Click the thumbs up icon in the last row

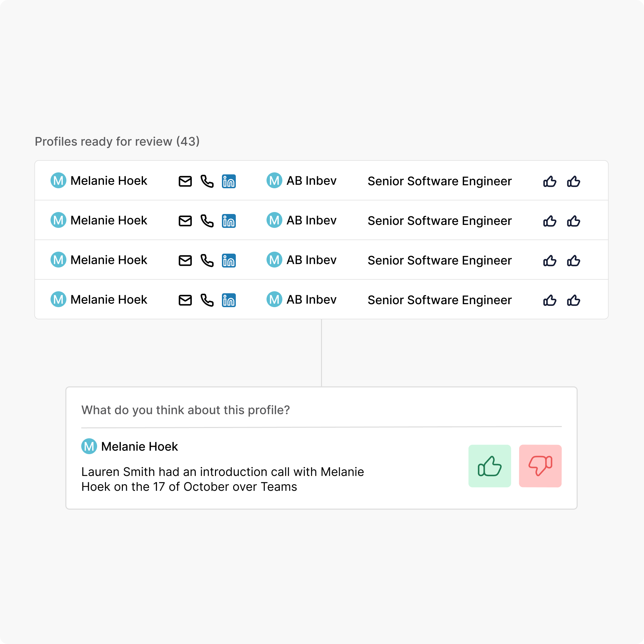click(549, 300)
